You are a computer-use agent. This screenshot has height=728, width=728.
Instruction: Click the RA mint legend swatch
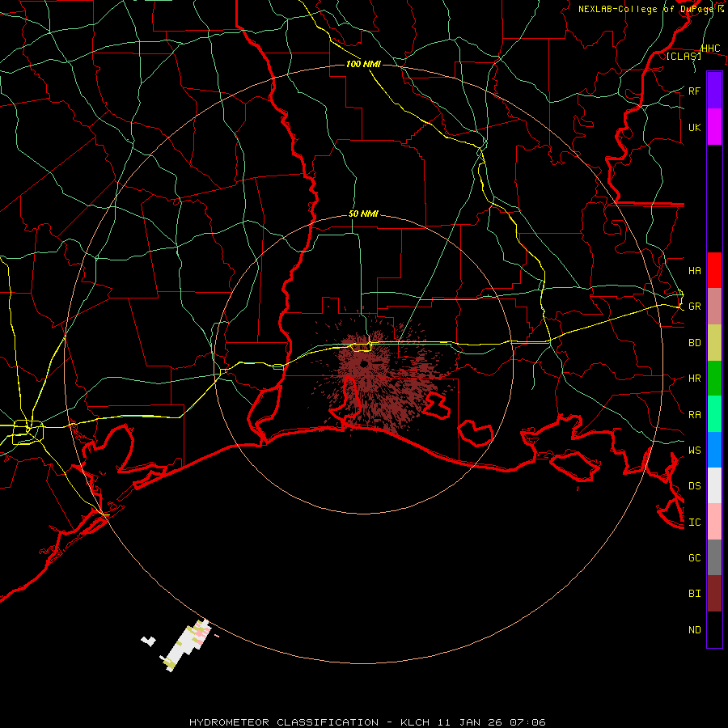pos(714,414)
